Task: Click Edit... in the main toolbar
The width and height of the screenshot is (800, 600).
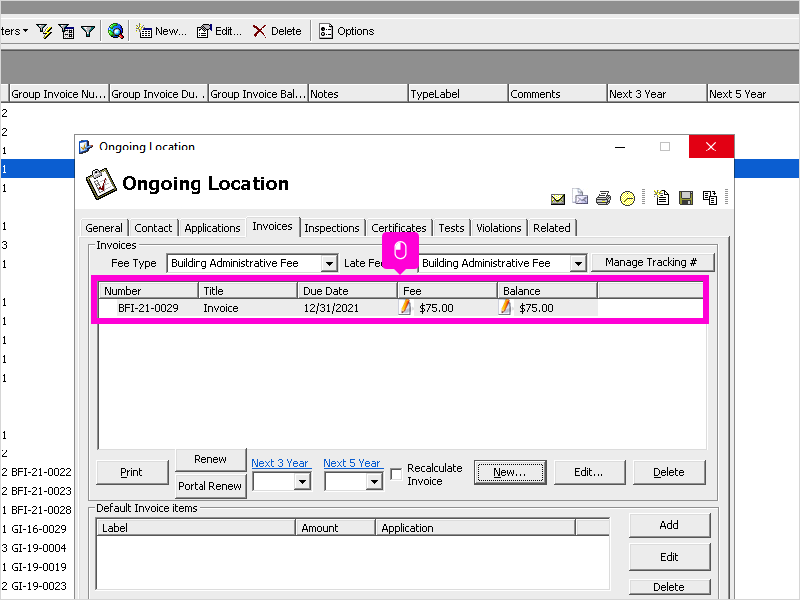Action: coord(219,32)
